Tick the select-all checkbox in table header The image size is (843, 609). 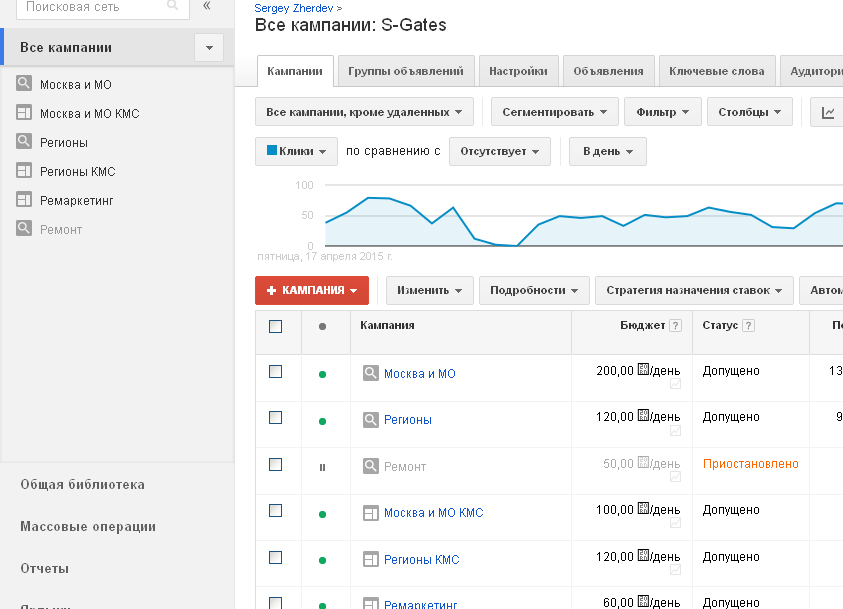coord(275,326)
